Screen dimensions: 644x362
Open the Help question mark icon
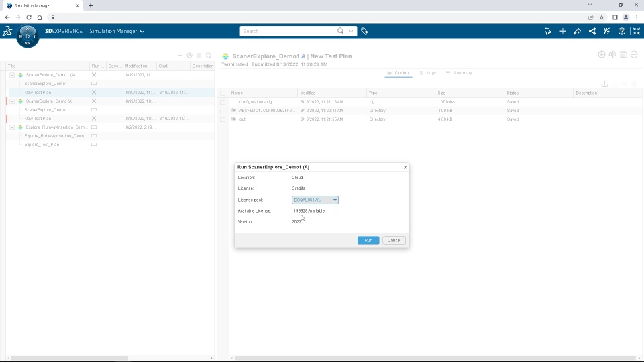622,32
